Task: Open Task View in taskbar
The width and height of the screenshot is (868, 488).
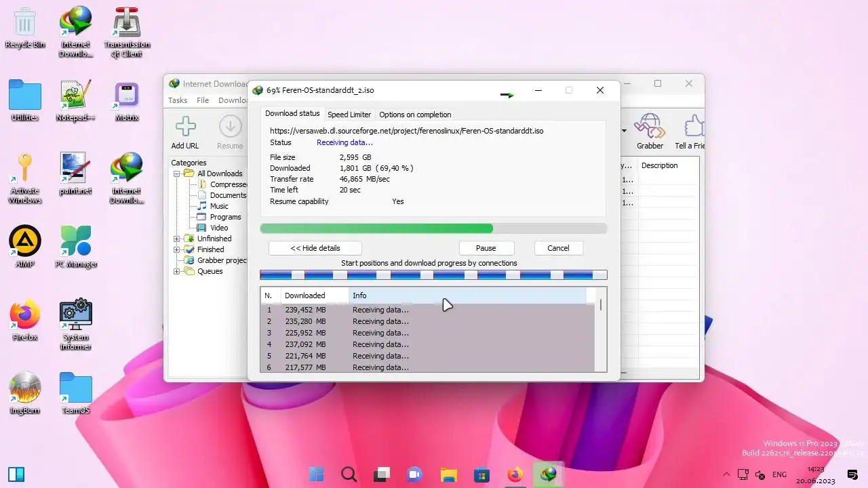Action: tap(382, 474)
